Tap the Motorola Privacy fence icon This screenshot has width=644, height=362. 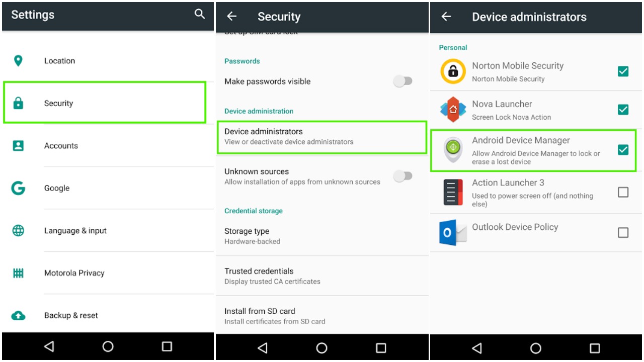coord(18,273)
